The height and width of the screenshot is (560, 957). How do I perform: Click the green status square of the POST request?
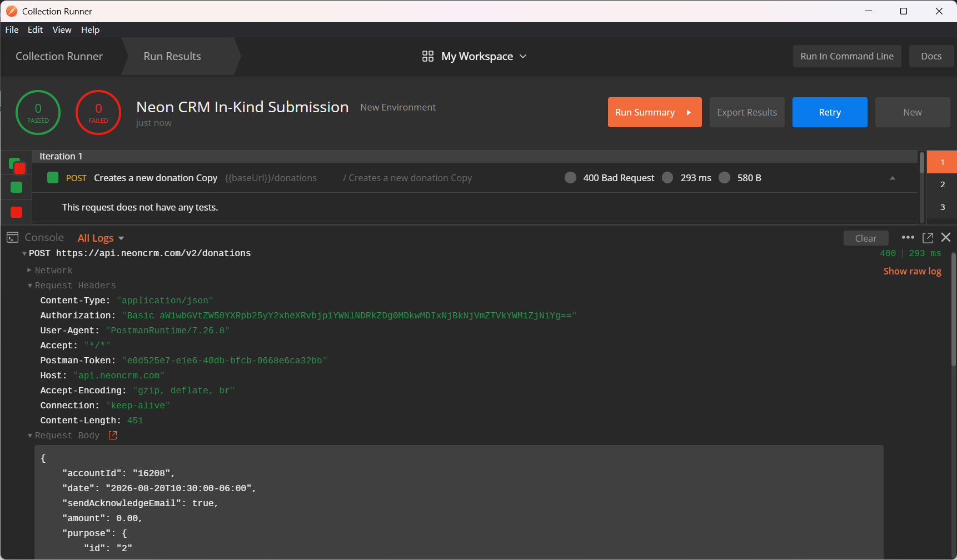coord(53,177)
